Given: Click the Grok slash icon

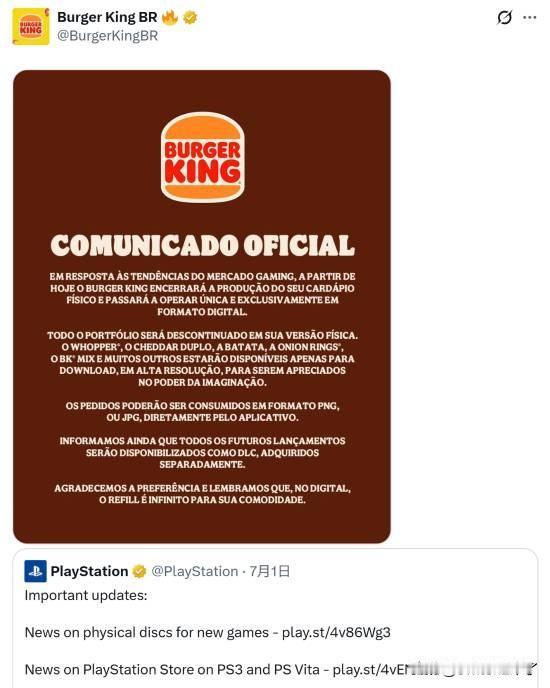Looking at the screenshot, I should pos(504,18).
